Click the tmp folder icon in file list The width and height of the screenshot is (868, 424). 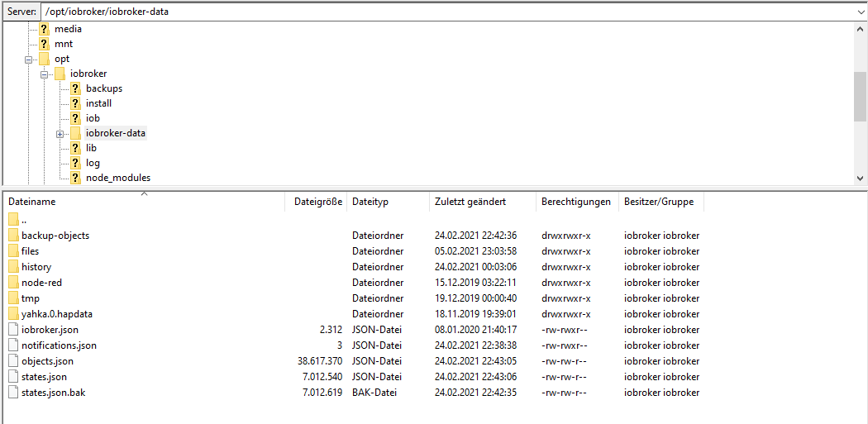tap(13, 298)
